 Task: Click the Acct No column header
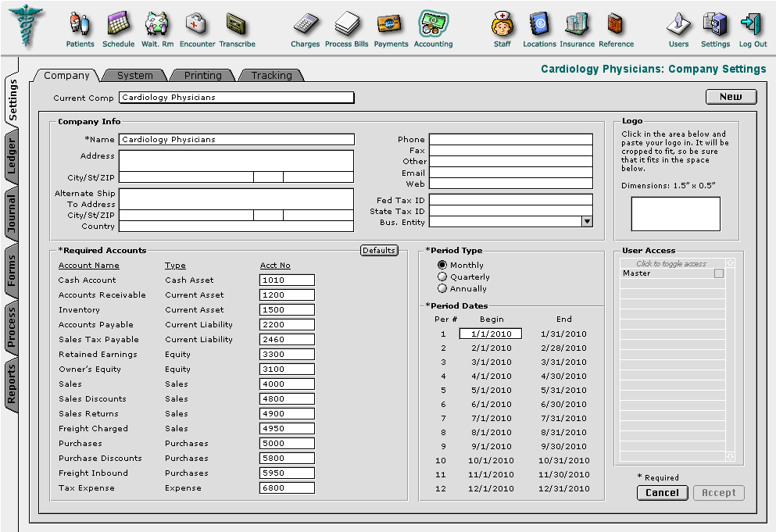pos(275,266)
